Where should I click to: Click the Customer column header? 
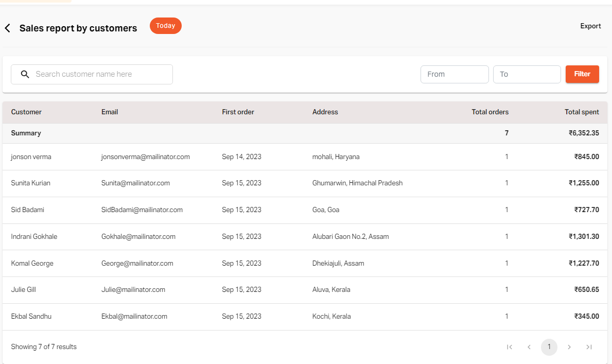(26, 112)
